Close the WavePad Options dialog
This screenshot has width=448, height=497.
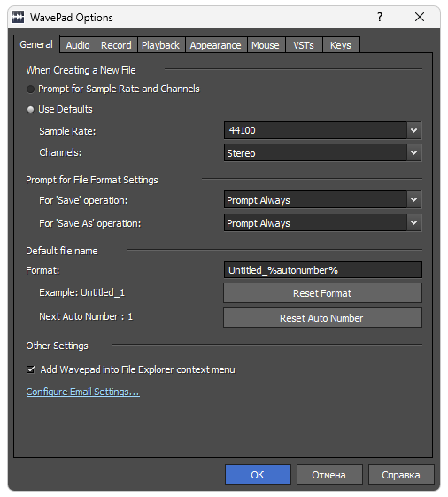click(420, 17)
